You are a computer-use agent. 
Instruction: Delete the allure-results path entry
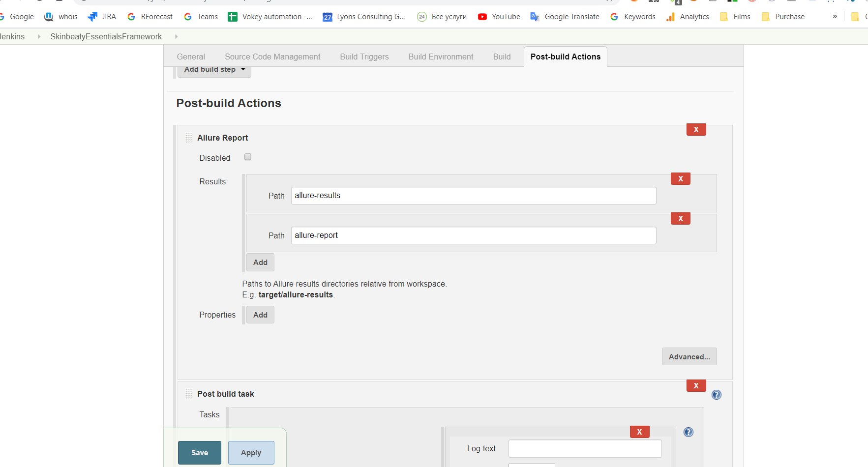(x=681, y=179)
